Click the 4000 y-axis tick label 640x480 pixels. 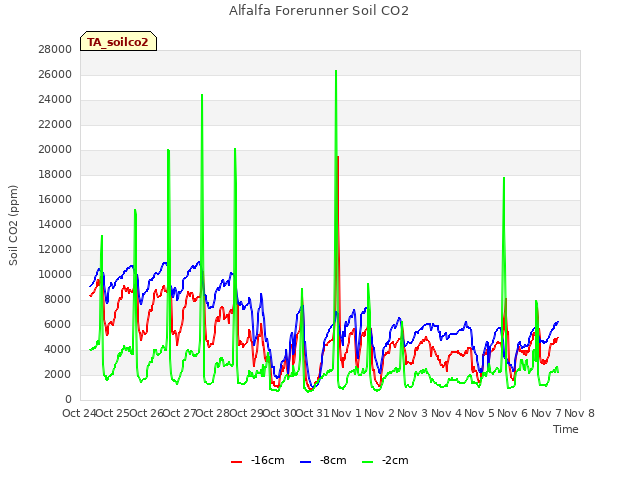click(58, 350)
